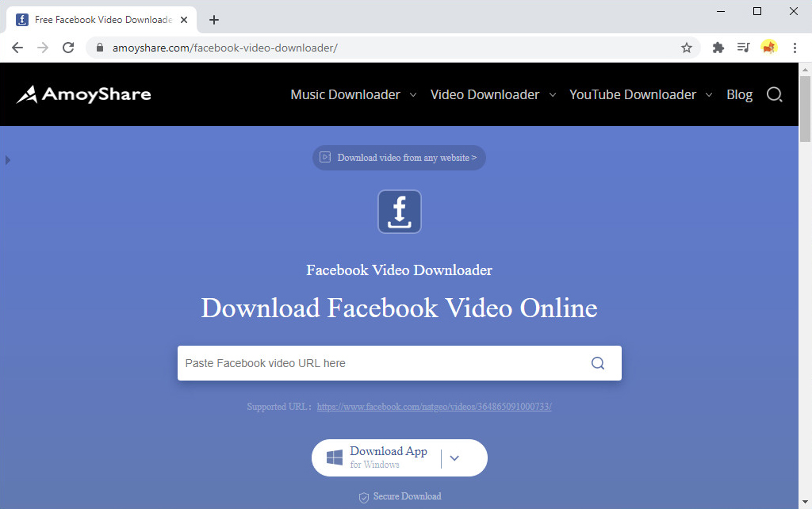
Task: Click the tab favicon for Facebook Downloader
Action: pos(21,20)
